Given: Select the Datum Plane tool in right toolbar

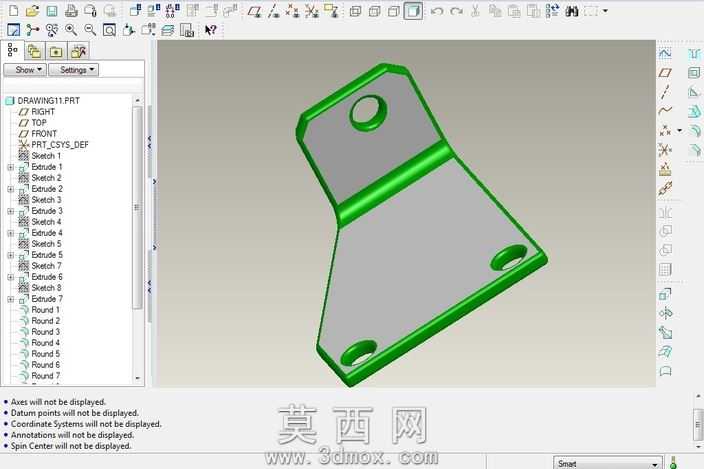Looking at the screenshot, I should coord(665,73).
